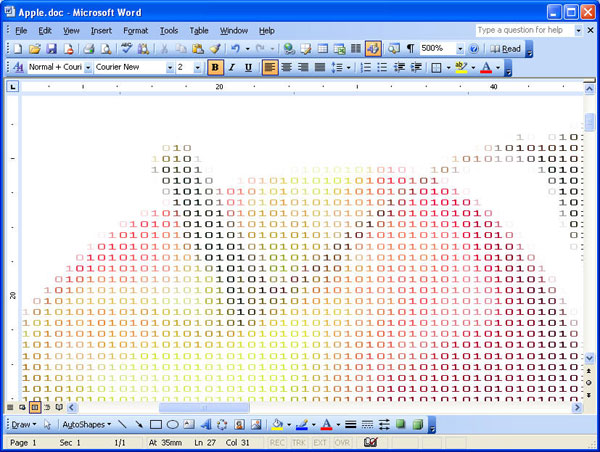600x452 pixels.
Task: Switch to Reading layout with Read button
Action: coord(506,49)
